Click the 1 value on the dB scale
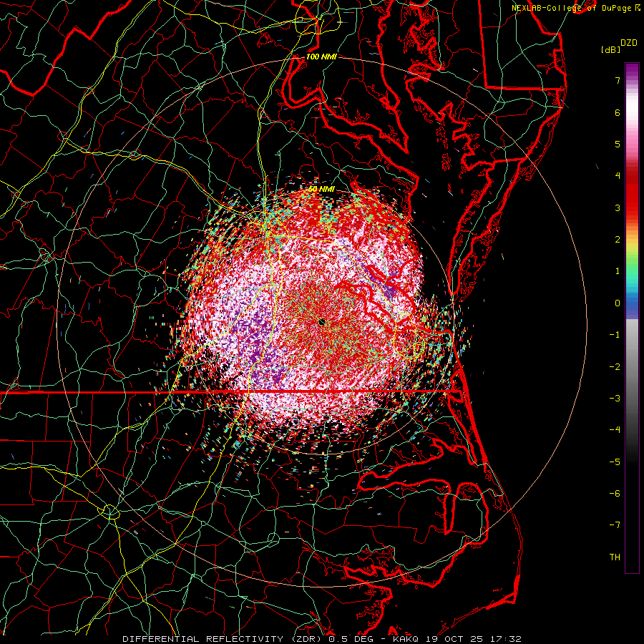 (x=618, y=271)
